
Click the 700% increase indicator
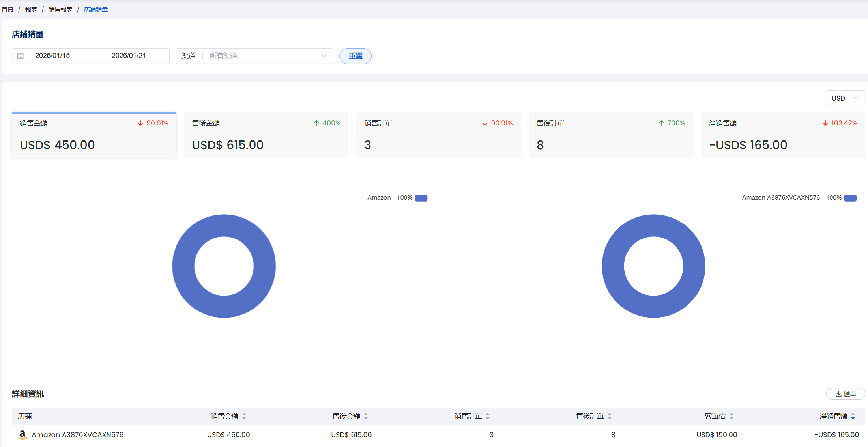(x=672, y=123)
